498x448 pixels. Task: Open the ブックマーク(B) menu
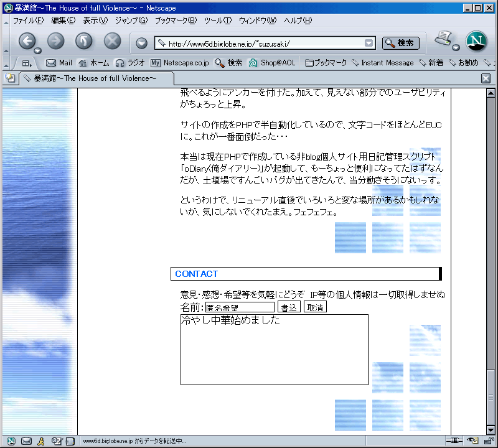point(176,21)
